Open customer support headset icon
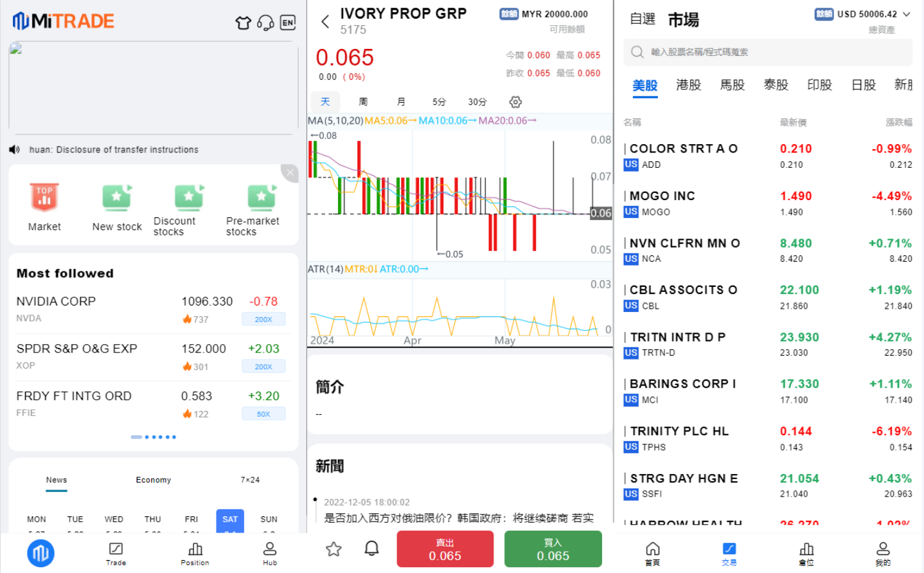924x573 pixels. tap(265, 23)
